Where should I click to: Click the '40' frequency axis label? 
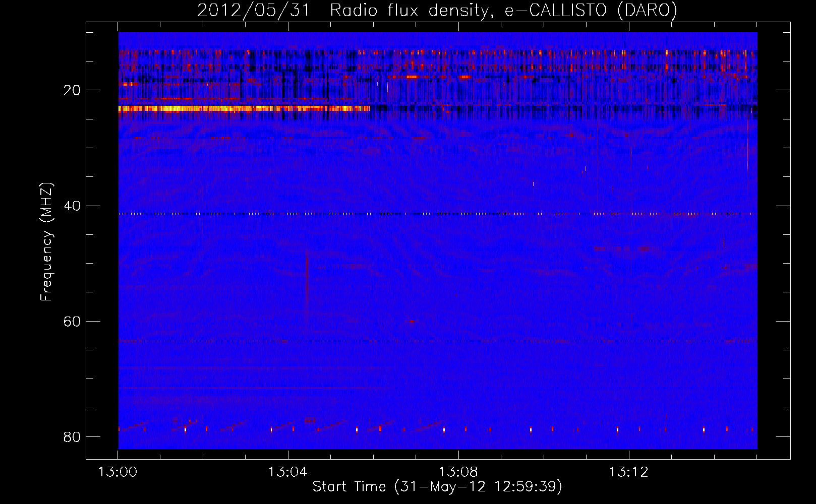pos(72,206)
